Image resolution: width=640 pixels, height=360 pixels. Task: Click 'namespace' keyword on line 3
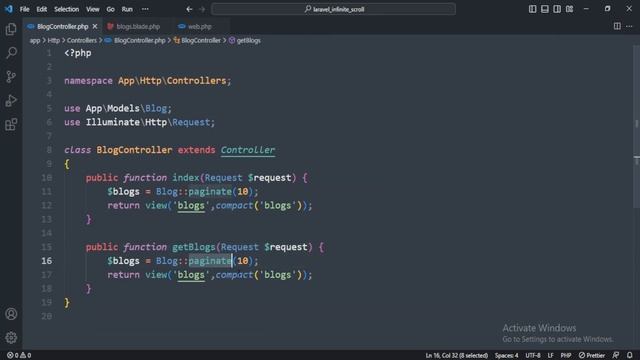click(x=88, y=80)
